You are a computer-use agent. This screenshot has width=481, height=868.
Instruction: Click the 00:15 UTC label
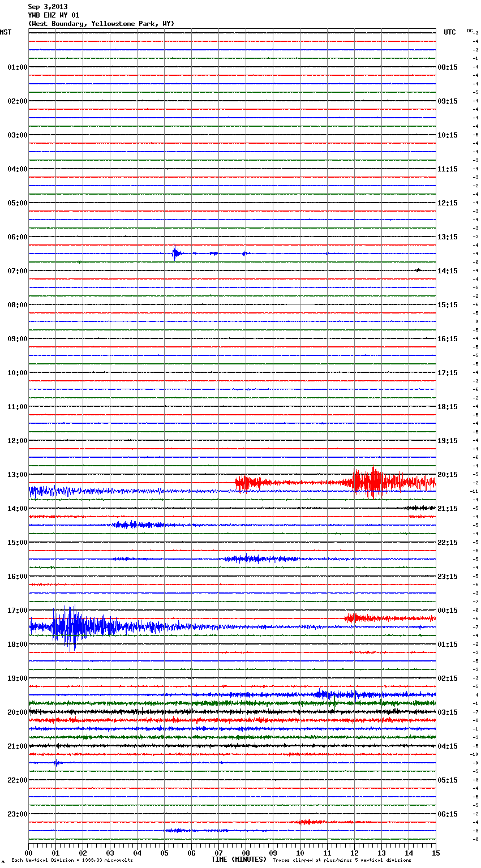(448, 611)
